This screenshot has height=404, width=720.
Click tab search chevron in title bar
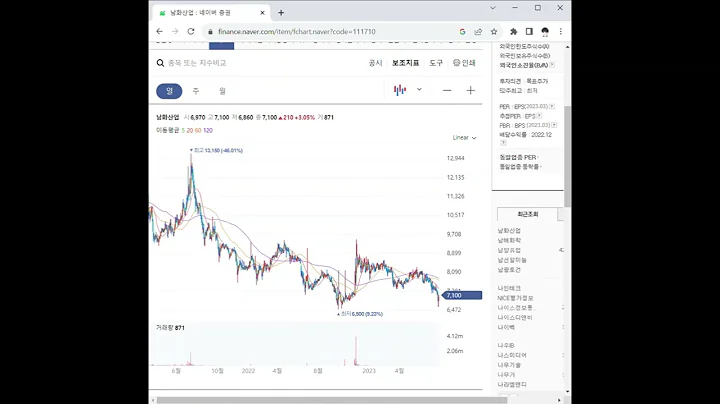[x=493, y=8]
